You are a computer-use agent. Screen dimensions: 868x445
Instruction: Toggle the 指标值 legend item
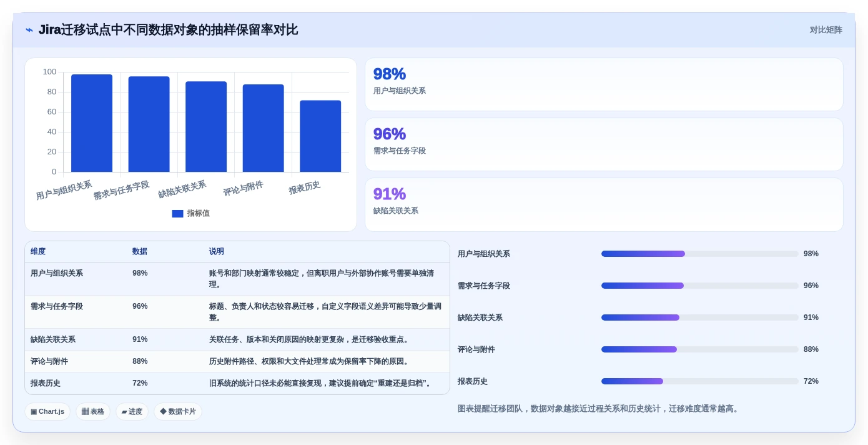190,213
